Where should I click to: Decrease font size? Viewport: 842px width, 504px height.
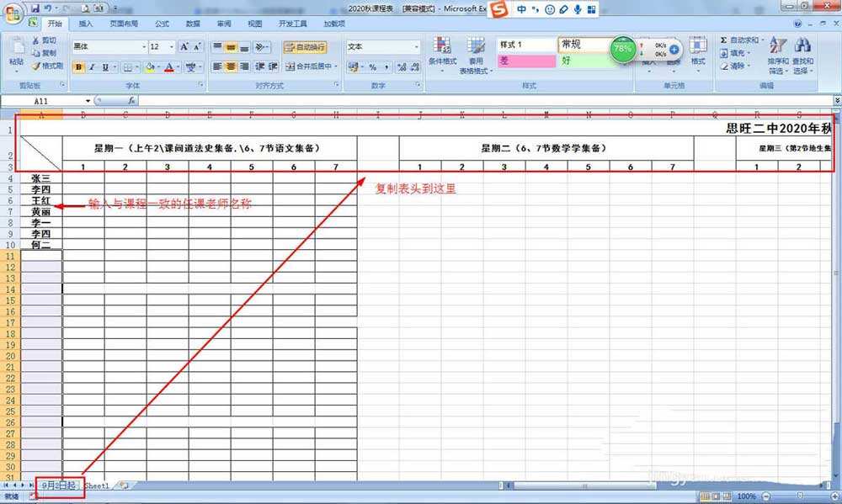pyautogui.click(x=197, y=47)
